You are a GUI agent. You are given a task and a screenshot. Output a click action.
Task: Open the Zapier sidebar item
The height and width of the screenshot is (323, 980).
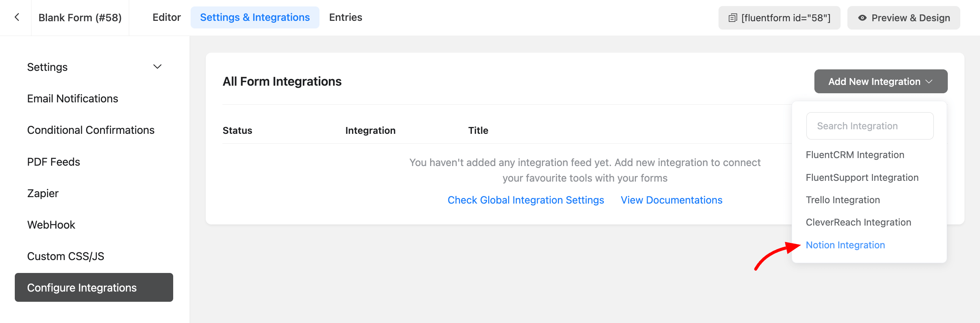click(x=42, y=194)
